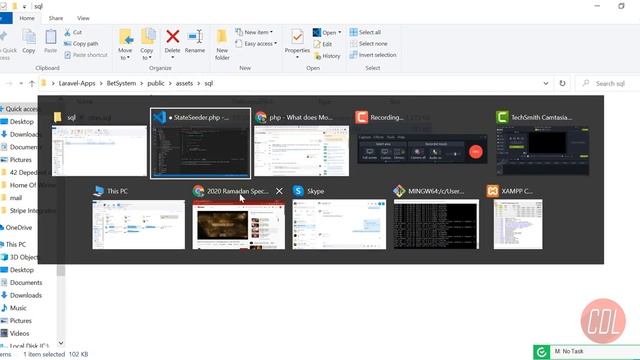Switch to TechSmith Camtasia window
The height and width of the screenshot is (360, 640).
pos(542,151)
